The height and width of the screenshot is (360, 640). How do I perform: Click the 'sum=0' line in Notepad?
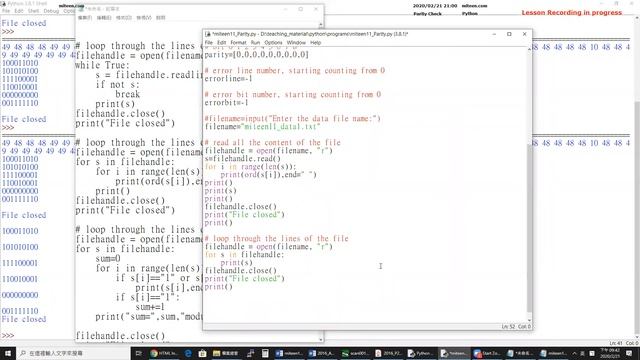pos(108,258)
